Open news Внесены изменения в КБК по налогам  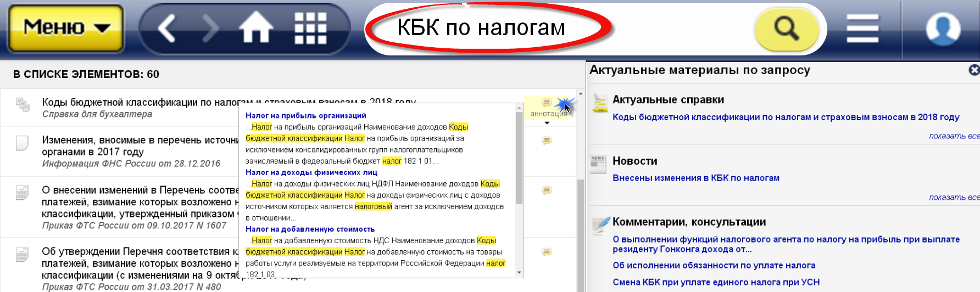click(695, 178)
